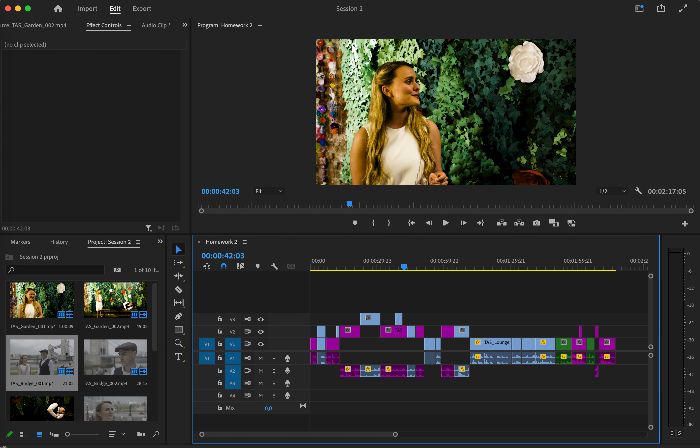The image size is (700, 448).
Task: Step forward one frame
Action: point(463,223)
